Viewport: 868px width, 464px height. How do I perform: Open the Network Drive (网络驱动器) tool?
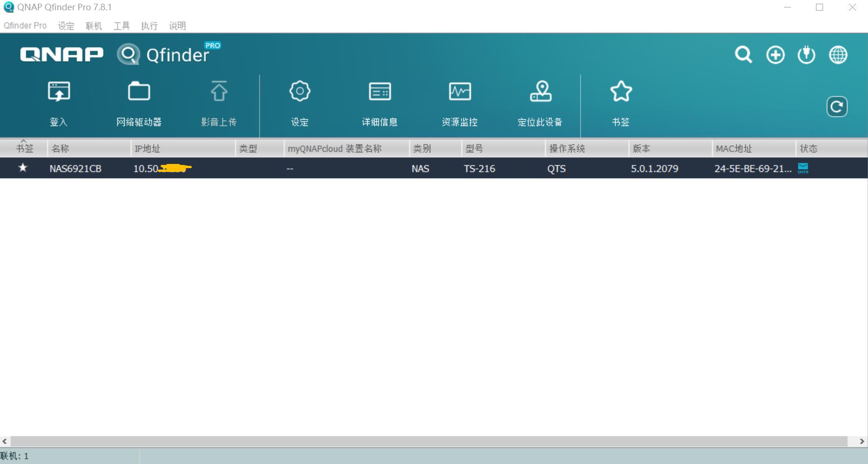pyautogui.click(x=139, y=91)
